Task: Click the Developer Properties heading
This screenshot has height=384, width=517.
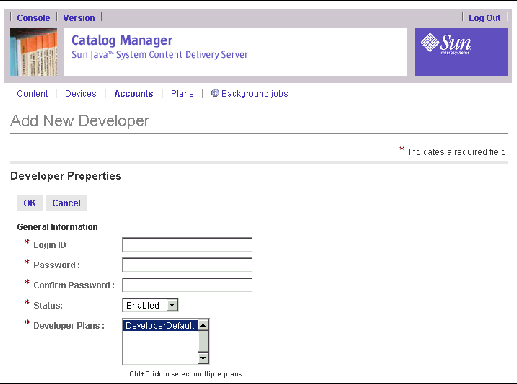Action: 66,176
